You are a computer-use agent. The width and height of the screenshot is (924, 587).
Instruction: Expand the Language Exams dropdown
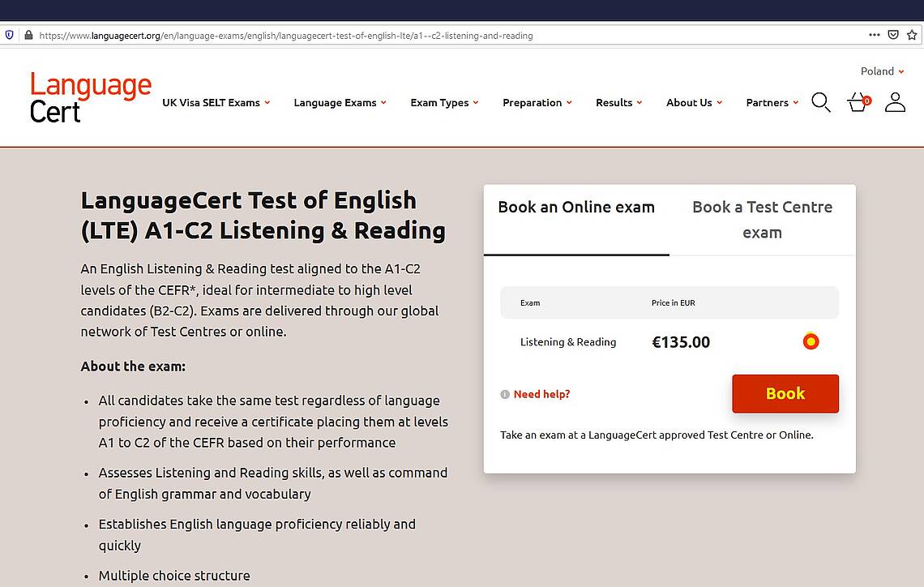click(x=340, y=102)
